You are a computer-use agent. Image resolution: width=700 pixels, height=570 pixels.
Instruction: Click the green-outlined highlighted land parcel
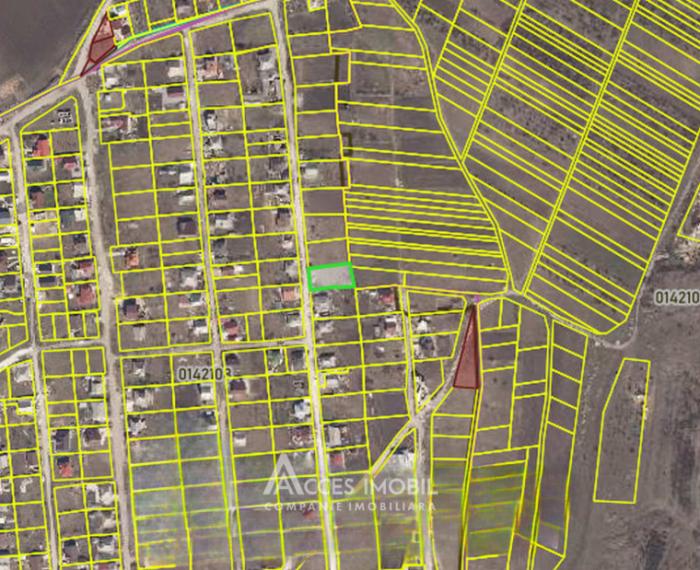coord(331,276)
